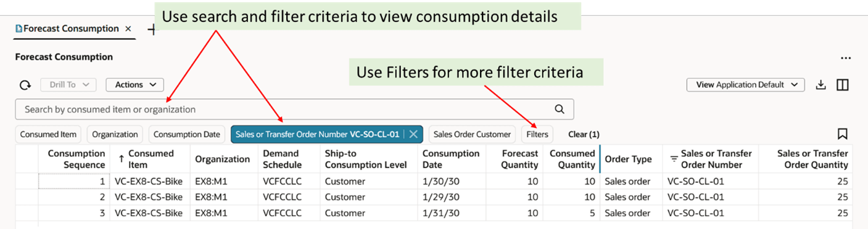Open Sales or Transfer Order Number column filter
Viewport: 868px width, 229px height.
click(x=674, y=159)
